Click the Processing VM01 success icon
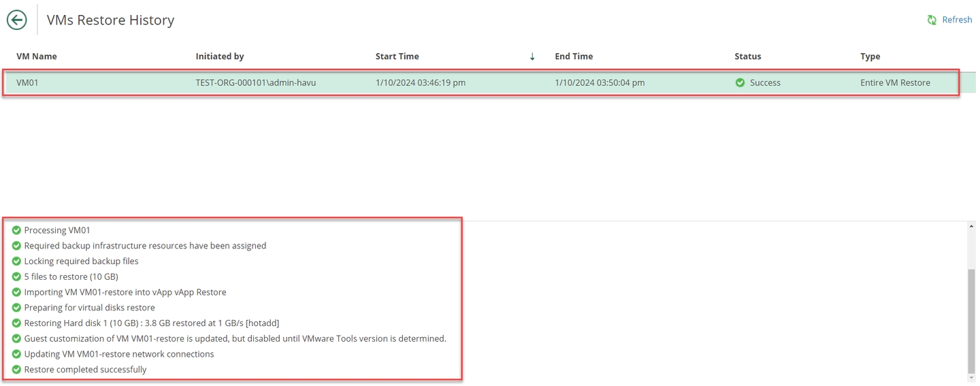The width and height of the screenshot is (980, 386). [16, 230]
